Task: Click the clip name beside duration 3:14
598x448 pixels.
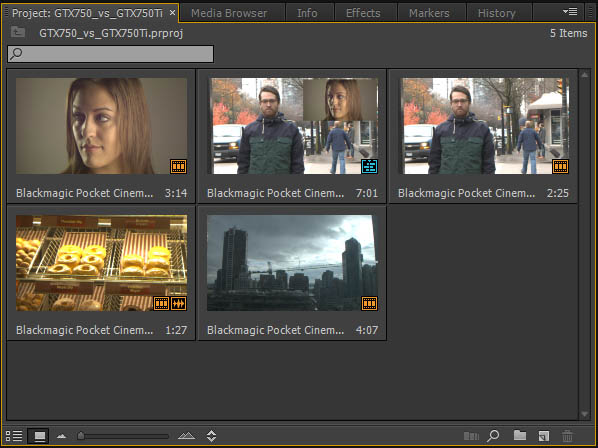Action: click(85, 193)
